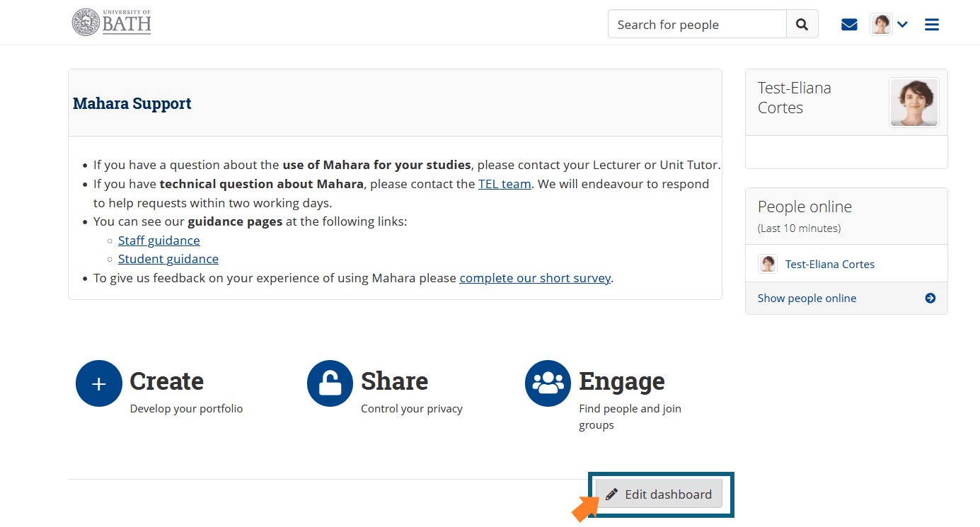This screenshot has height=527, width=980.
Task: Click the Engage people icon
Action: click(548, 383)
